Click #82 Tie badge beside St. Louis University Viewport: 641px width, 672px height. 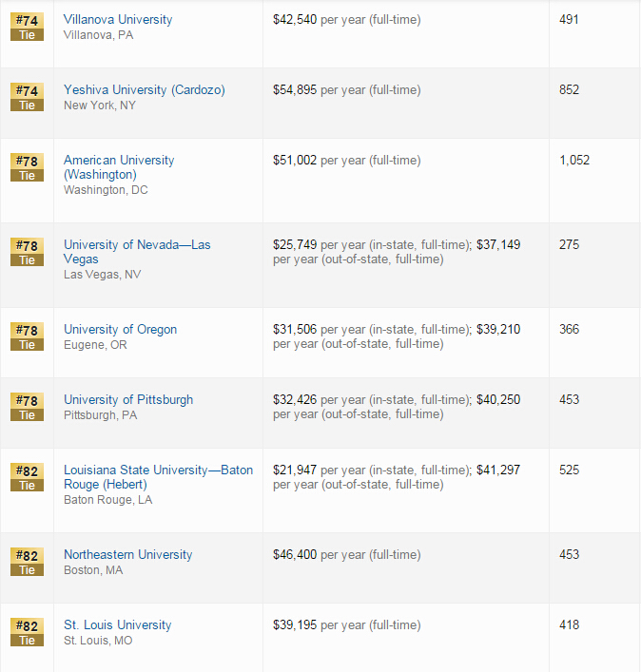point(27,632)
